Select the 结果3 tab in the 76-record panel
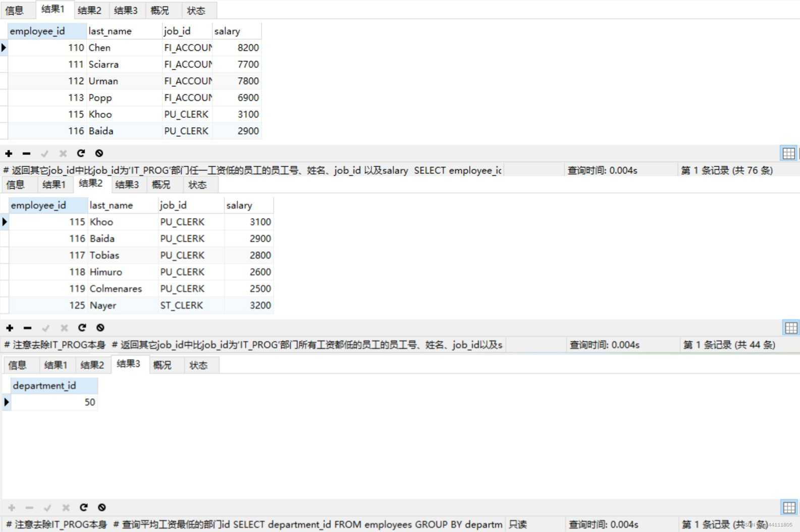This screenshot has height=532, width=800. click(126, 11)
